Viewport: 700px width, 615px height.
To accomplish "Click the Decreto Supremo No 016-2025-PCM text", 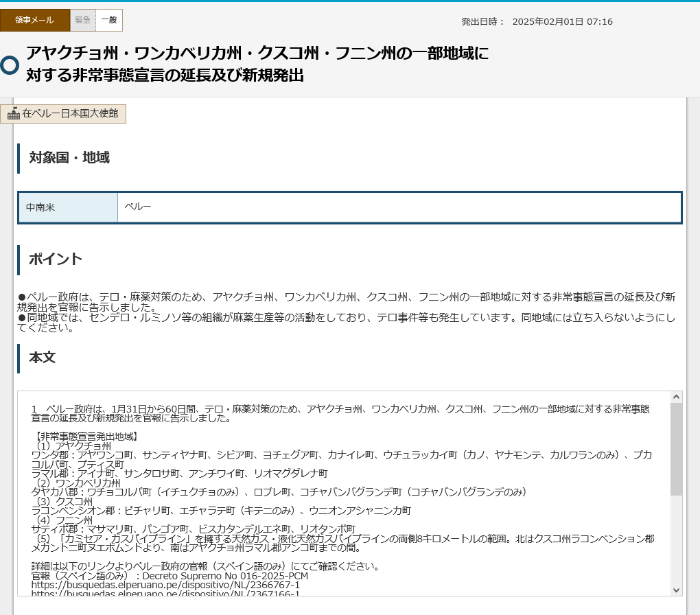I will point(226,576).
